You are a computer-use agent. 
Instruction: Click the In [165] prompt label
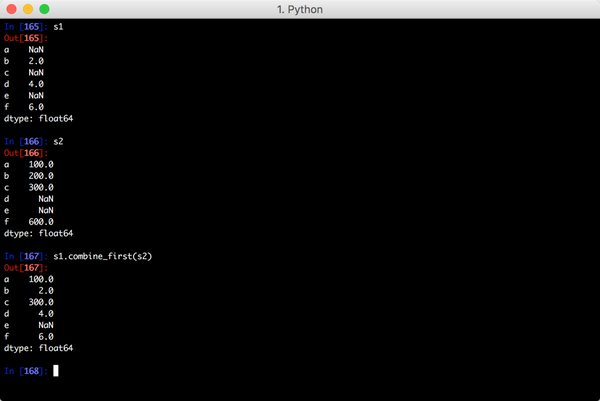pyautogui.click(x=25, y=27)
